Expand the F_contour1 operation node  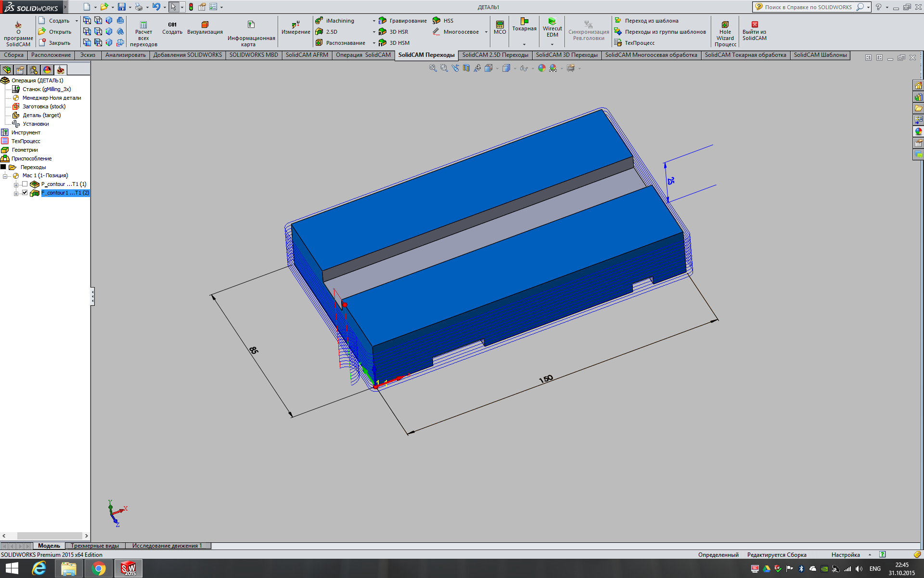coord(16,193)
